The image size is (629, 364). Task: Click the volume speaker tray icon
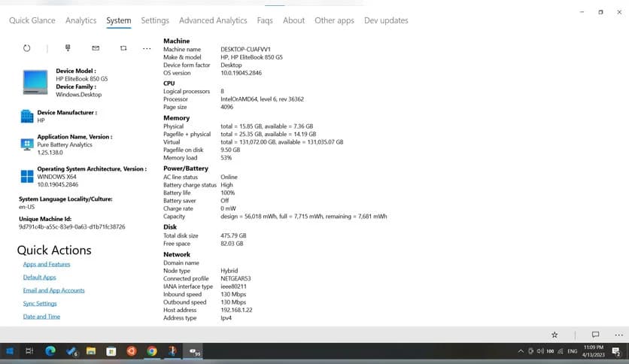pos(540,351)
